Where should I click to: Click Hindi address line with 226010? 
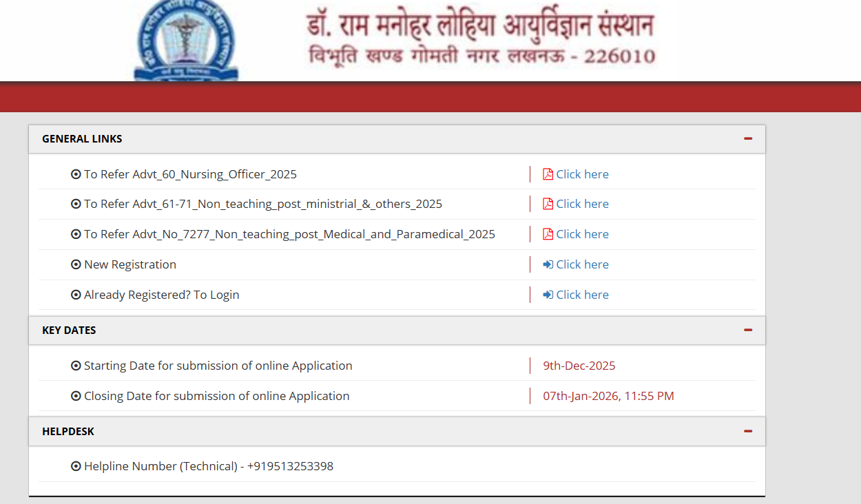click(481, 56)
